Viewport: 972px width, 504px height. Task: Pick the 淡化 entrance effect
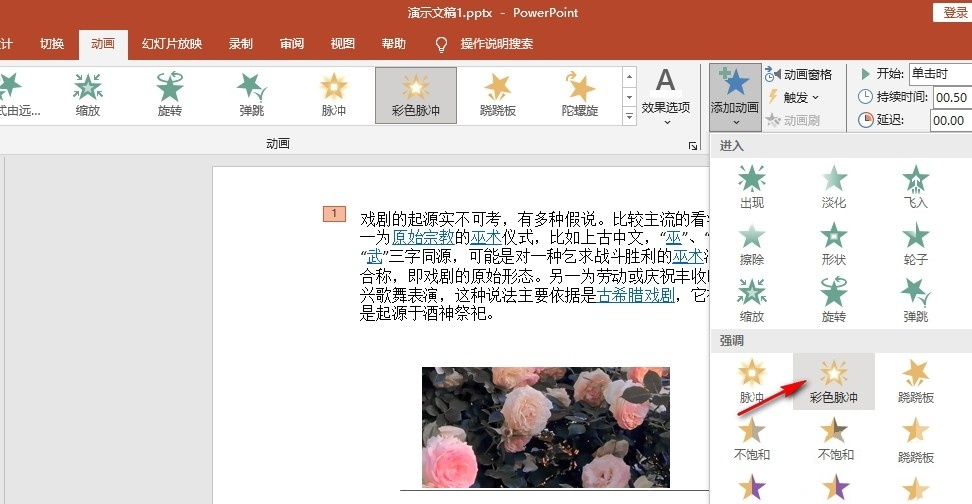(x=833, y=186)
